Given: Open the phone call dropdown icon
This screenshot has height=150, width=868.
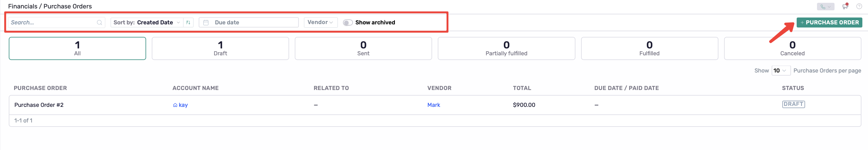Looking at the screenshot, I should coord(825,6).
